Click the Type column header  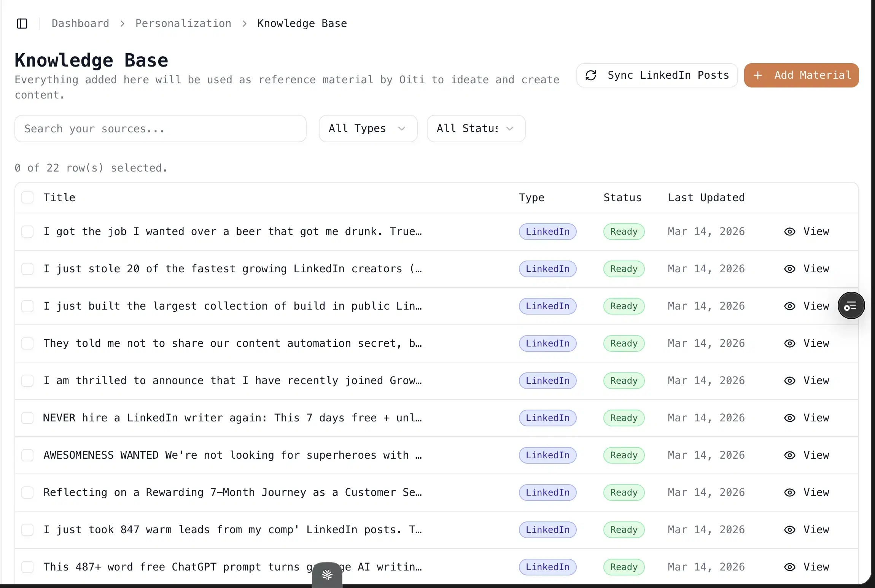click(531, 197)
